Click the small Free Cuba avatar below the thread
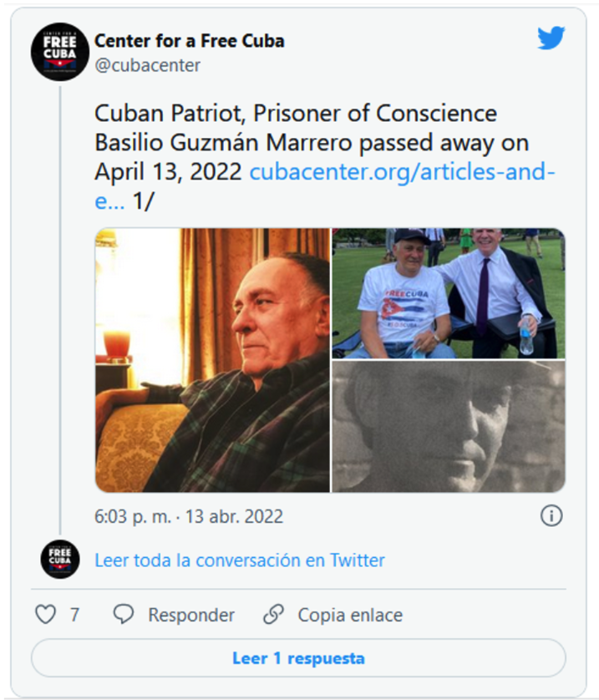Viewport: 599px width, 700px height. pyautogui.click(x=60, y=559)
